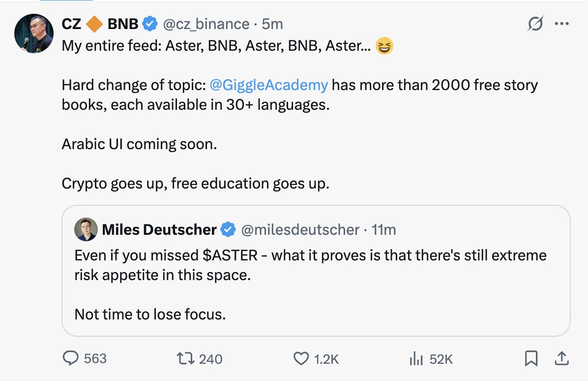588x381 pixels.
Task: Open view analytics bar chart icon
Action: [x=416, y=359]
